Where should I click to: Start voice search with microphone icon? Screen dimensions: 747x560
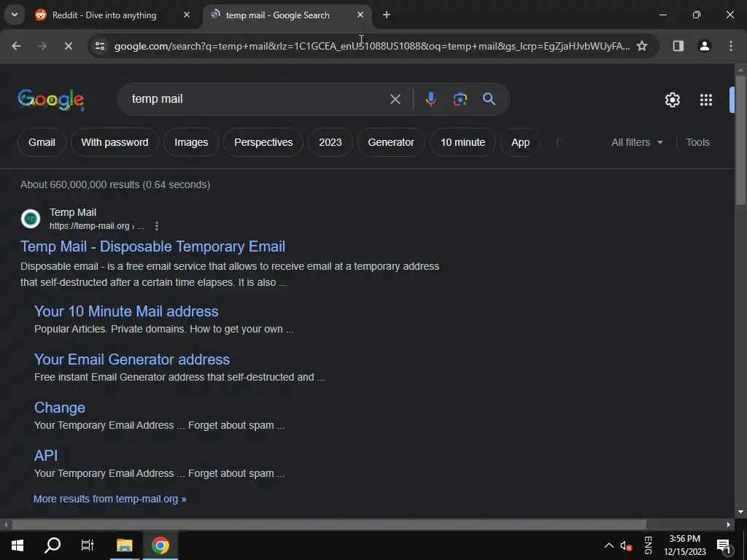point(430,99)
